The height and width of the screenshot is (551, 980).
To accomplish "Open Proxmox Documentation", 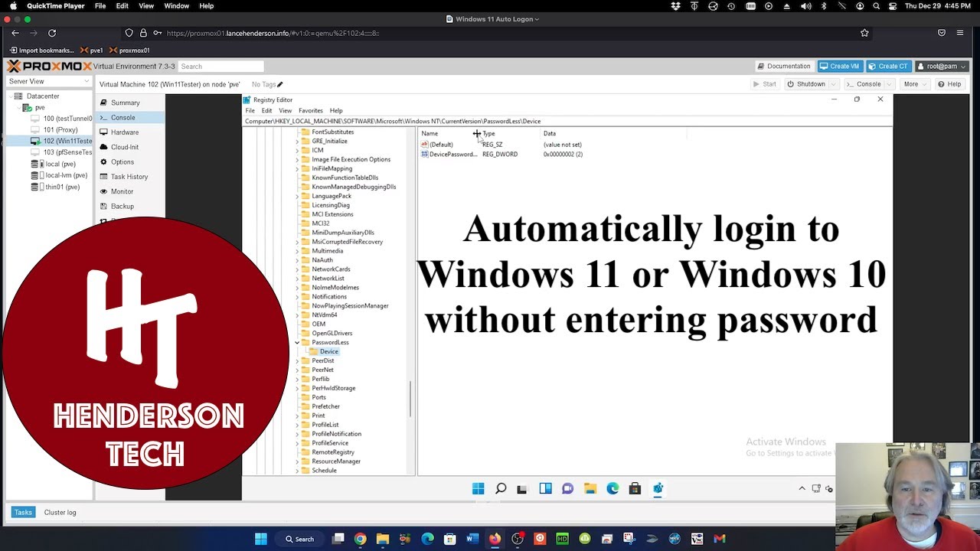I will point(783,66).
